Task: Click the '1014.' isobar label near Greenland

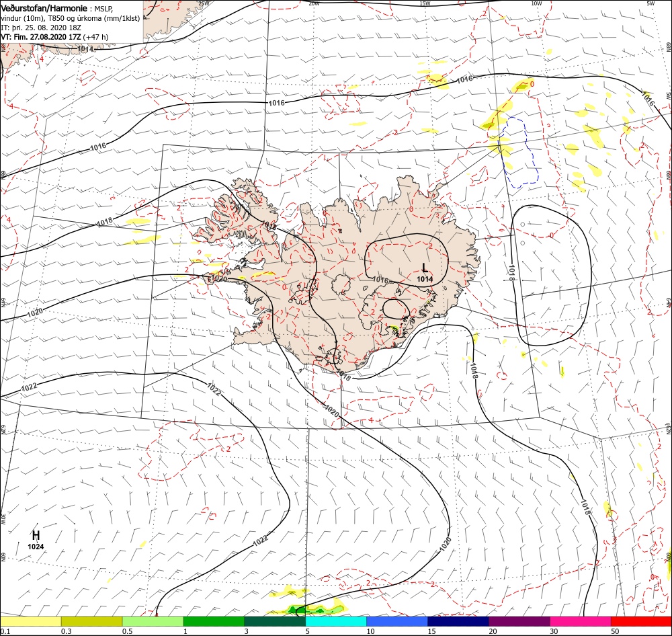Action: [86, 49]
